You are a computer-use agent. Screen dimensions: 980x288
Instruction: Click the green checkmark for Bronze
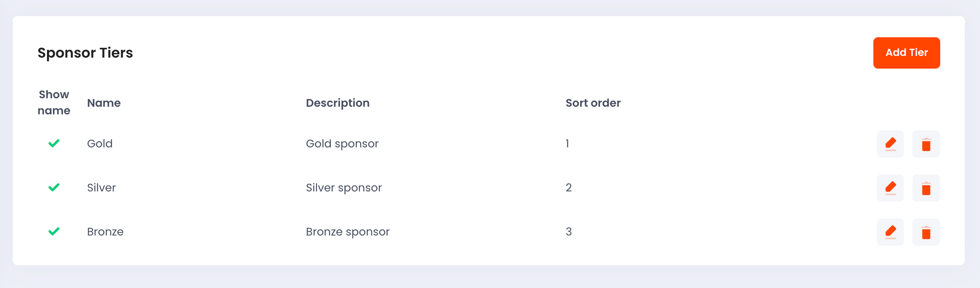(x=54, y=232)
